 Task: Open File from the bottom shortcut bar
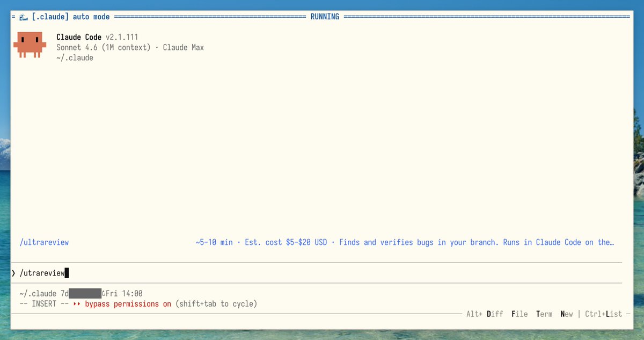520,314
